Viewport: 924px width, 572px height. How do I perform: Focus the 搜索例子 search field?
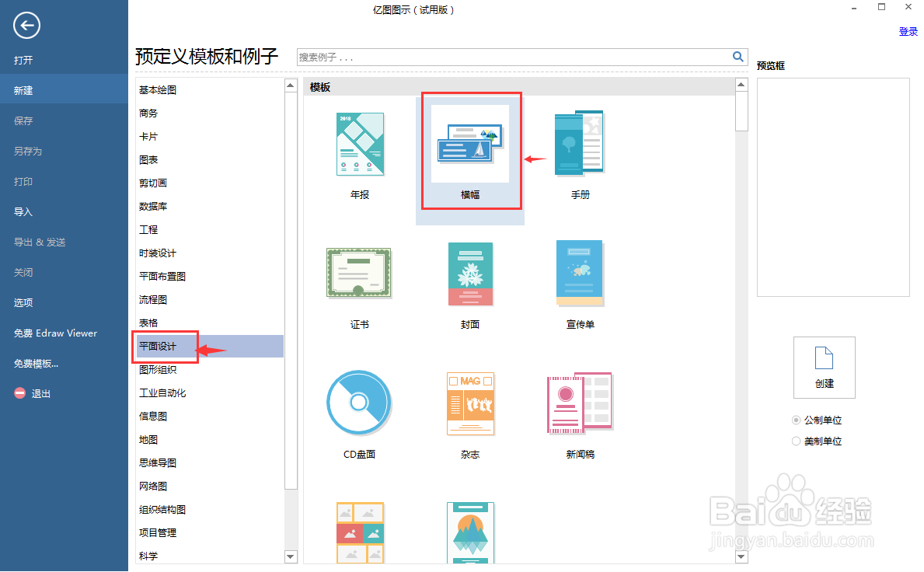coord(513,58)
